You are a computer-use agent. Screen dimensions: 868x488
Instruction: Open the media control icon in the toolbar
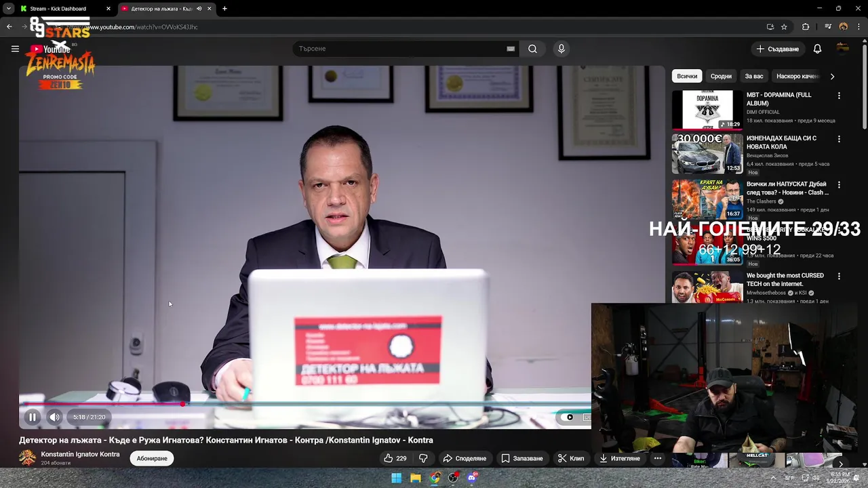[828, 27]
